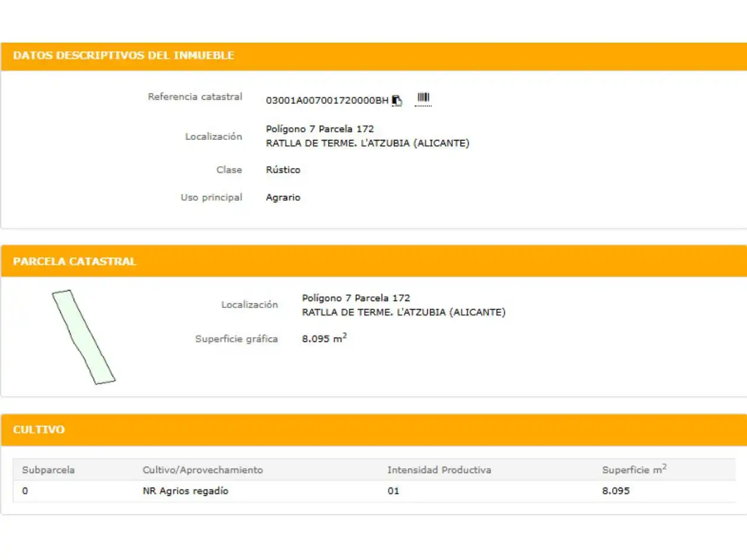Select 'Agrario' principal use value
747x560 pixels.
coord(283,197)
